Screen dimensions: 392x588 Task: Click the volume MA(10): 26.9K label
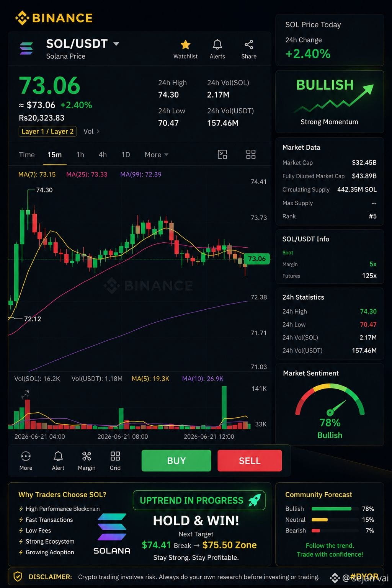pos(203,379)
